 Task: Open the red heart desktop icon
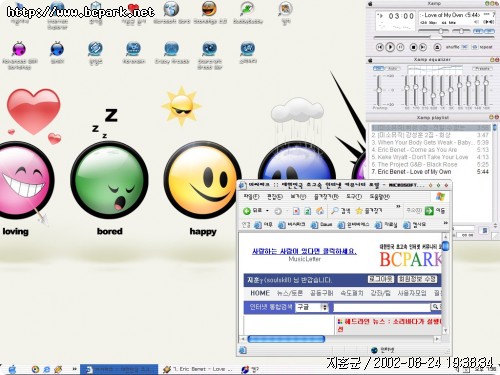pyautogui.click(x=133, y=9)
